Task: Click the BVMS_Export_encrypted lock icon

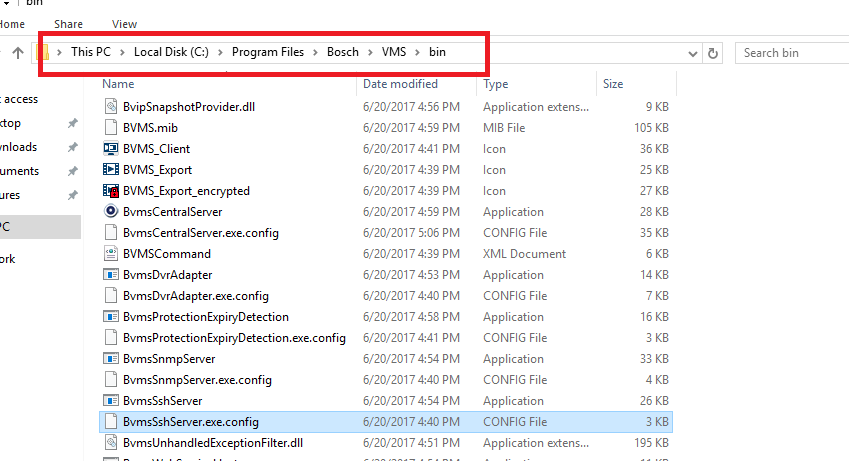Action: click(x=111, y=191)
